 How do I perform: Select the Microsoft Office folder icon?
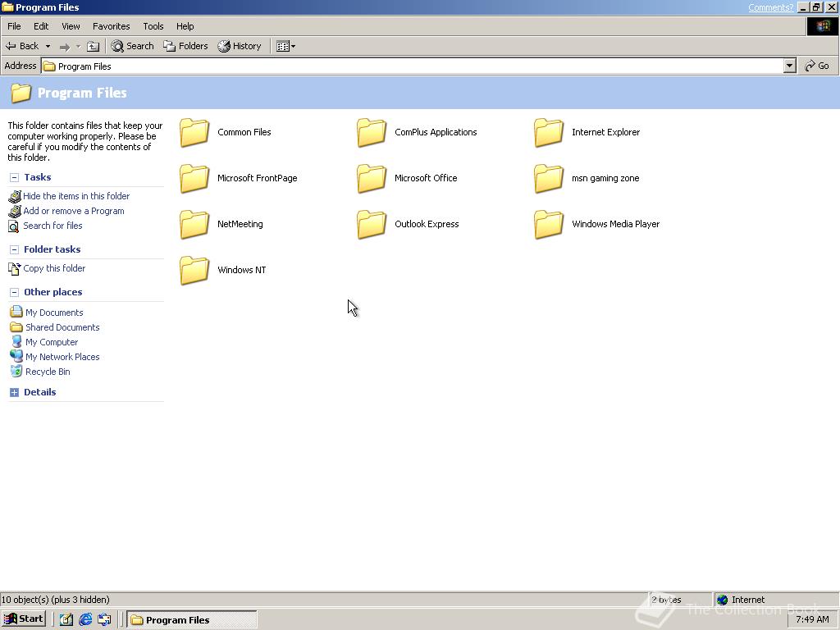pyautogui.click(x=372, y=178)
